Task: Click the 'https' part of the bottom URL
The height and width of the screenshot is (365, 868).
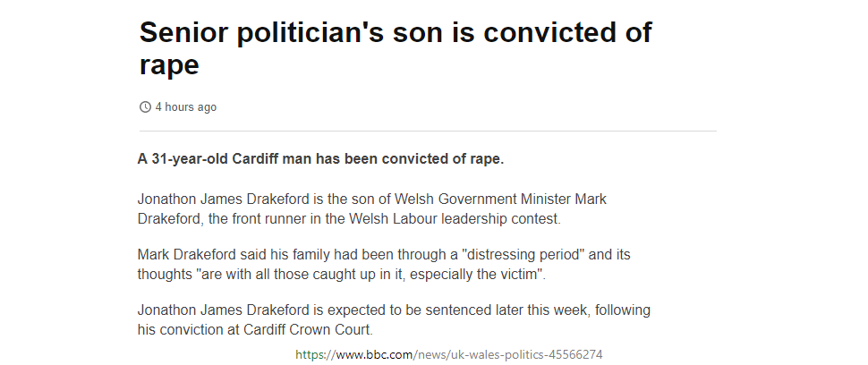Action: pos(310,354)
